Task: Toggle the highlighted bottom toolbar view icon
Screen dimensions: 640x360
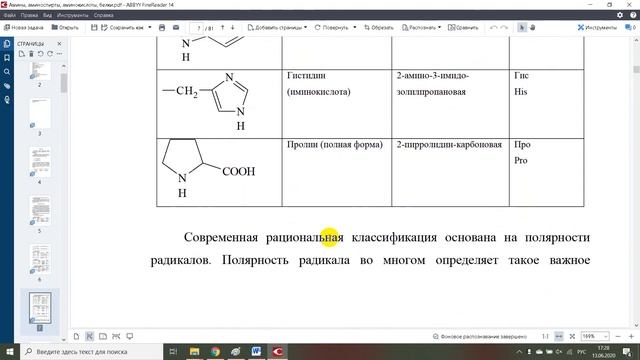Action: pyautogui.click(x=89, y=336)
